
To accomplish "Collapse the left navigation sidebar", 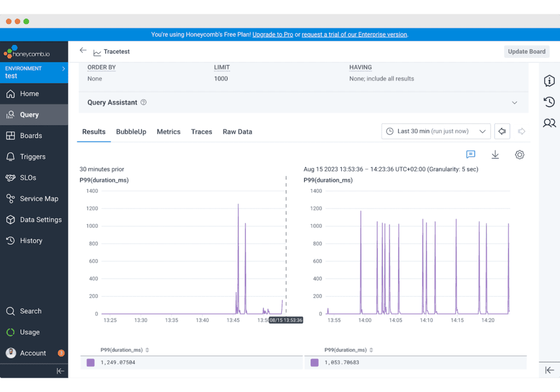I will coord(61,371).
